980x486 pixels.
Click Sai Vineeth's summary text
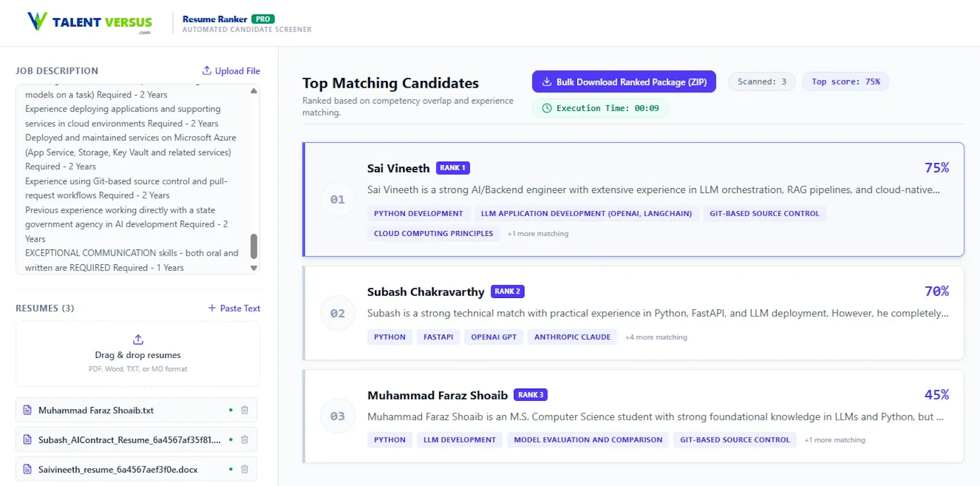click(654, 190)
